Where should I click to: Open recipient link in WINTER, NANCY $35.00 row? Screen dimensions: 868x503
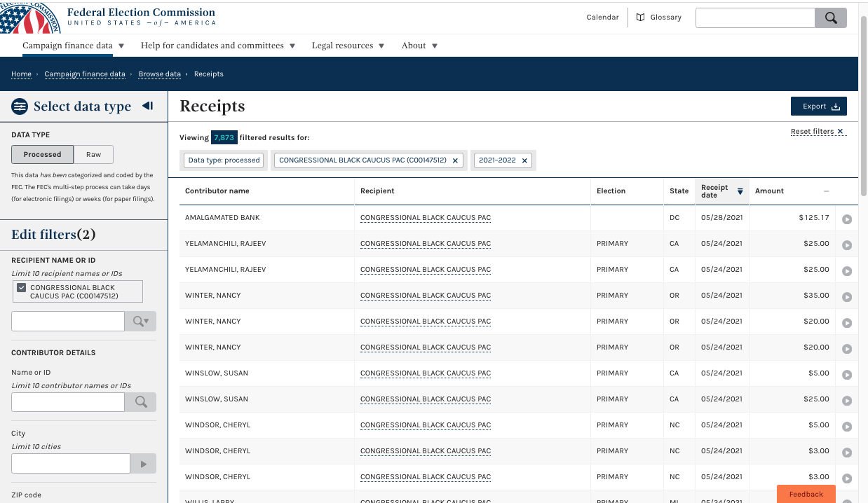426,296
